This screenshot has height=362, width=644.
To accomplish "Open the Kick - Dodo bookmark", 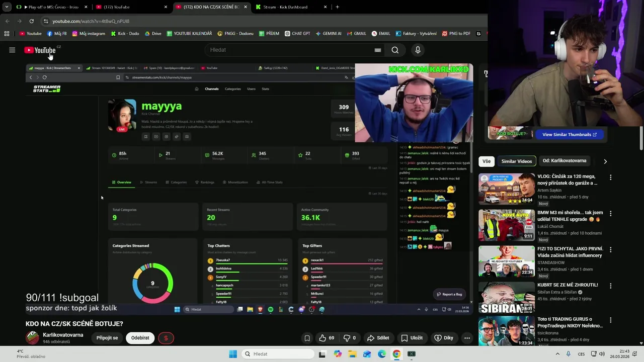I will tap(125, 34).
